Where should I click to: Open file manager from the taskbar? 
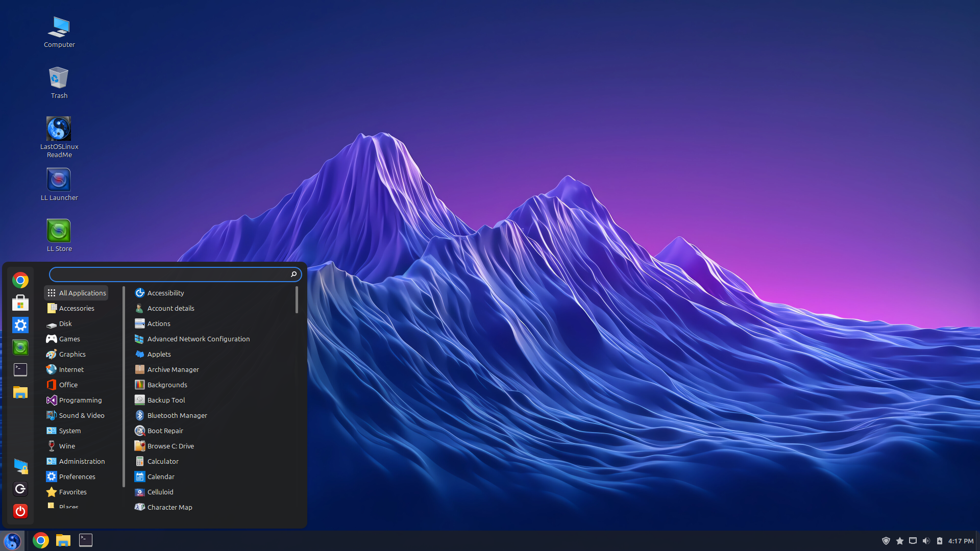[63, 540]
